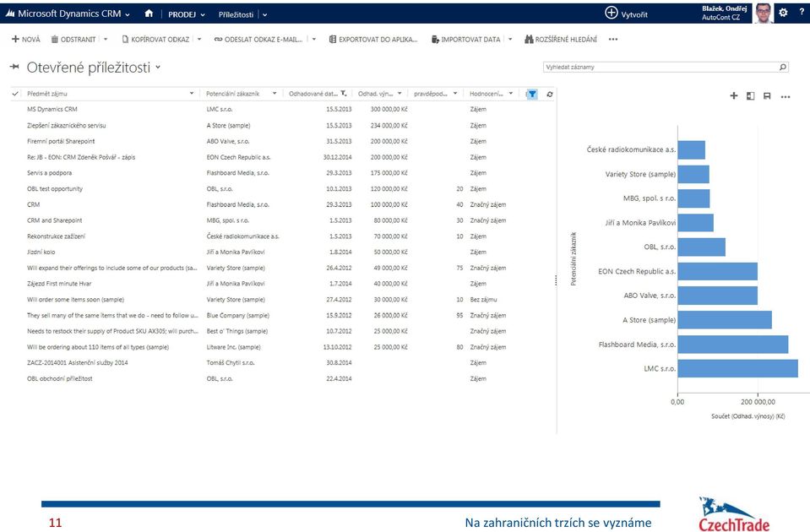Screen dimensions: 810x532
Task: Click the Vytvořit create button label
Action: (633, 14)
